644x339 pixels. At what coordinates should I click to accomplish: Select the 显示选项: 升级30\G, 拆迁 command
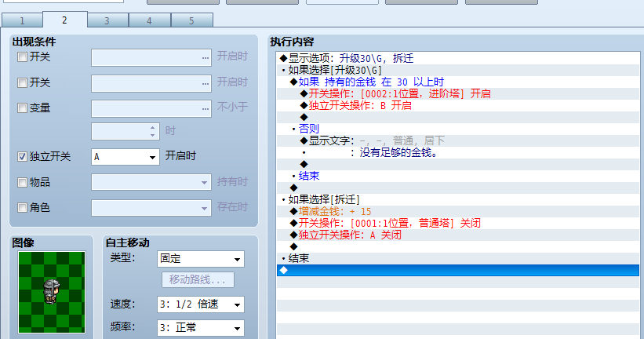click(x=458, y=58)
